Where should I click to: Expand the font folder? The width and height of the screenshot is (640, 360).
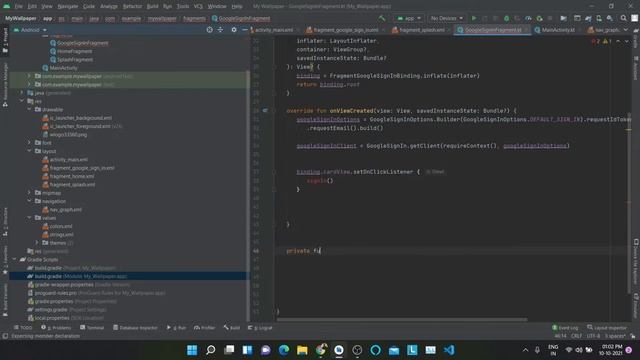click(x=29, y=142)
